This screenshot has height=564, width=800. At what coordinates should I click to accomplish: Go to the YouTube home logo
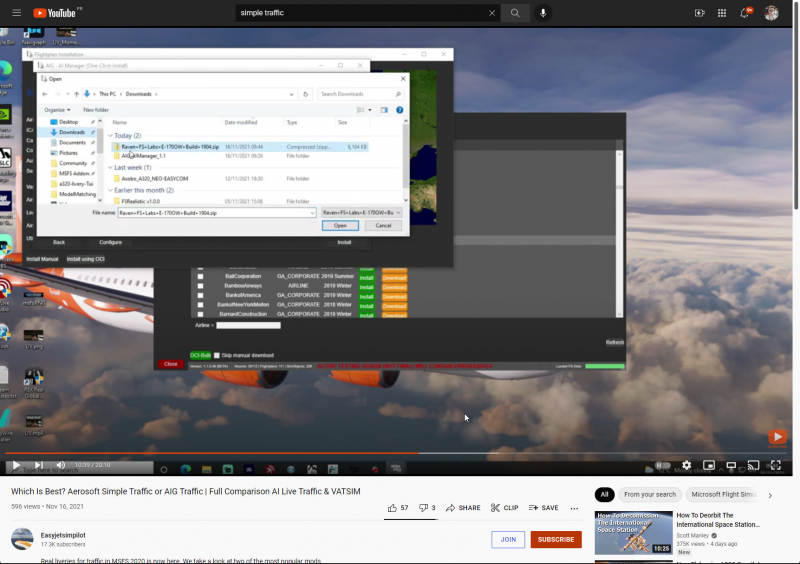click(57, 13)
